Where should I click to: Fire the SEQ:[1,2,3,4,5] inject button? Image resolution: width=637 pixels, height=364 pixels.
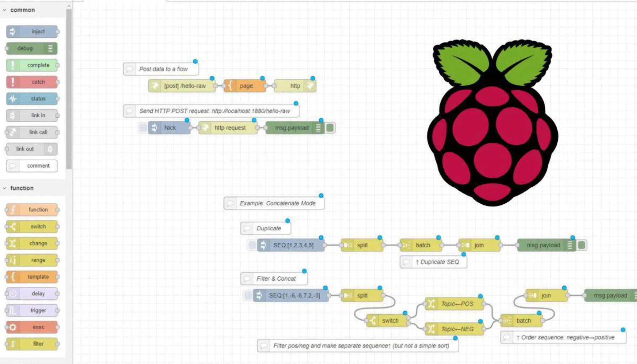tap(252, 245)
